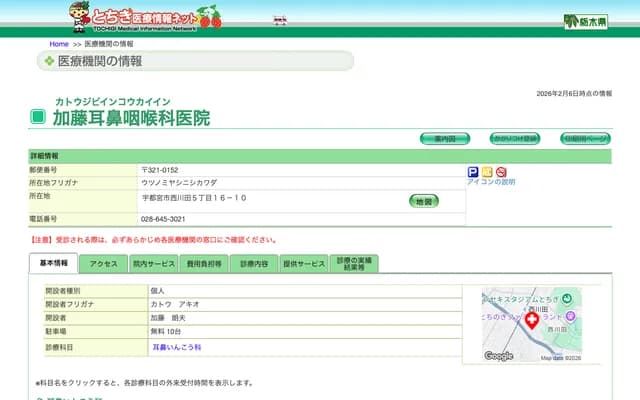This screenshot has height=400, width=640.
Task: Open the Home breadcrumb link
Action: point(59,44)
